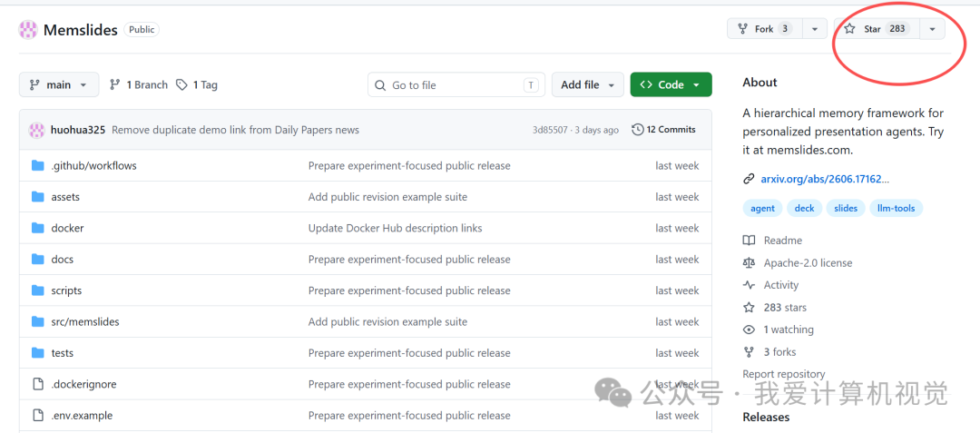This screenshot has height=433, width=980.
Task: Click the Memslides repository avatar icon
Action: (28, 29)
